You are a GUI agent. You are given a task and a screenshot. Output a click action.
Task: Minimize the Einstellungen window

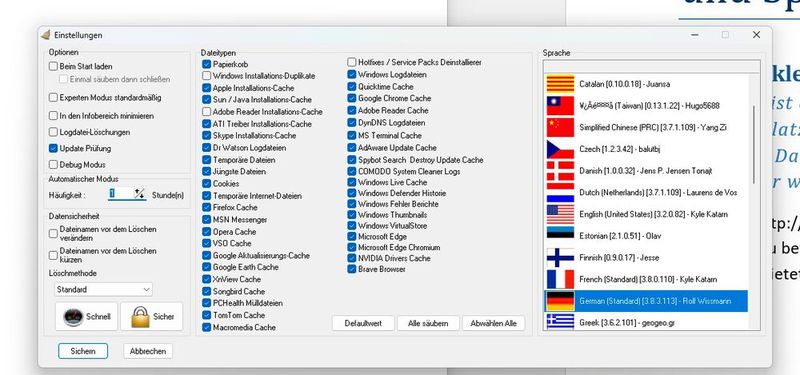pyautogui.click(x=695, y=35)
